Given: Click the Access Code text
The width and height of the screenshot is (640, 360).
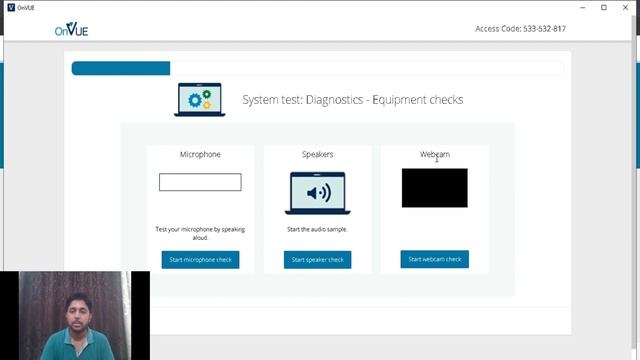Looking at the screenshot, I should pos(520,29).
